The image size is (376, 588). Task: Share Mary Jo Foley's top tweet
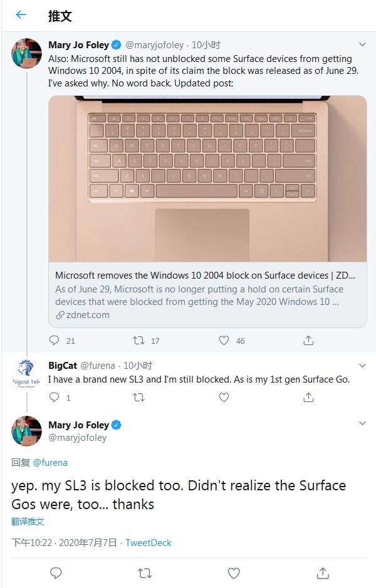(x=307, y=340)
